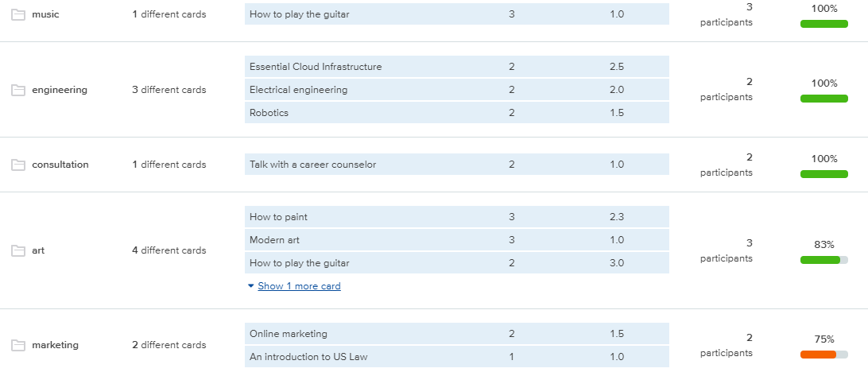Open the Robotics card row
Screen dimensions: 868x376
(457, 112)
